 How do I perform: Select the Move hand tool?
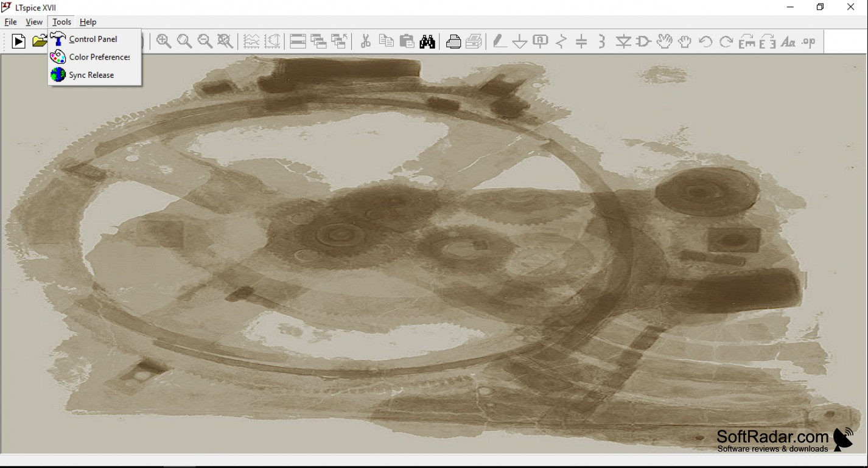coord(665,41)
